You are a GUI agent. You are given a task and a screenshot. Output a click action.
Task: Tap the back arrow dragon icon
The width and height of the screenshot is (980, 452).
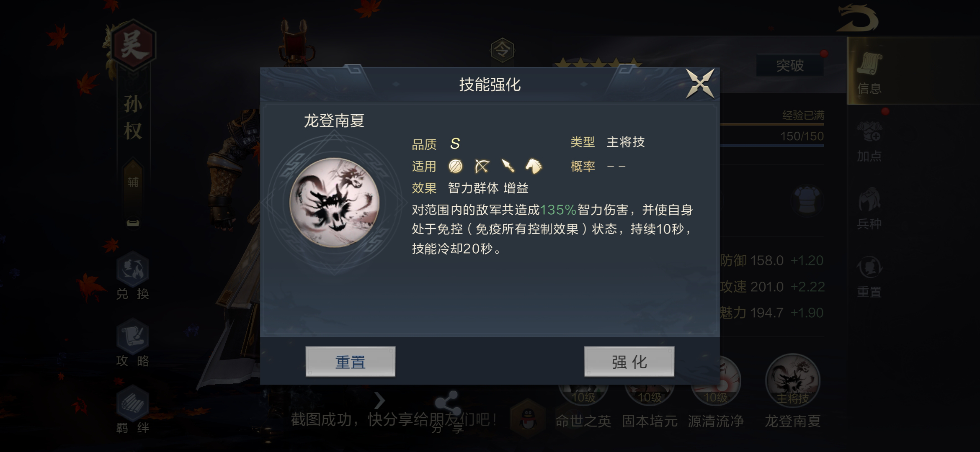(857, 18)
